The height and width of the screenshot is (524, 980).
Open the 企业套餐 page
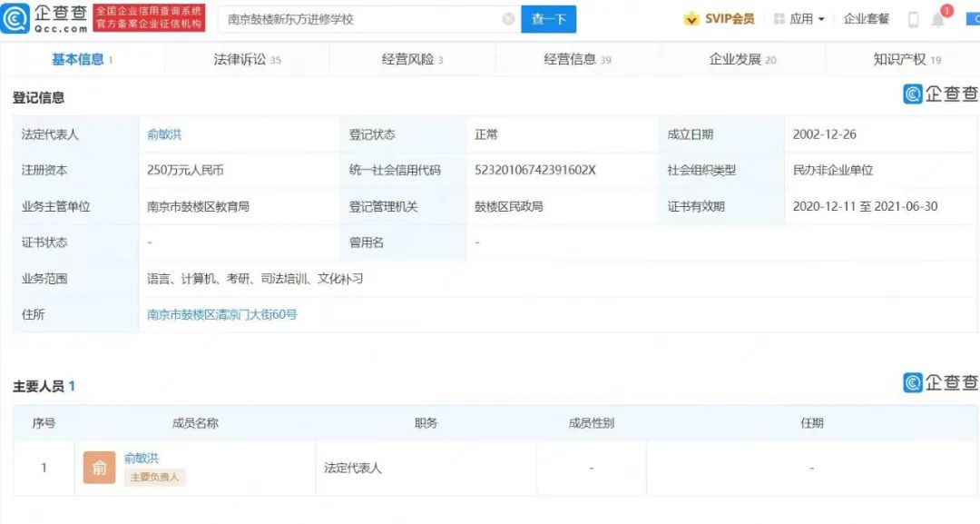coord(866,18)
